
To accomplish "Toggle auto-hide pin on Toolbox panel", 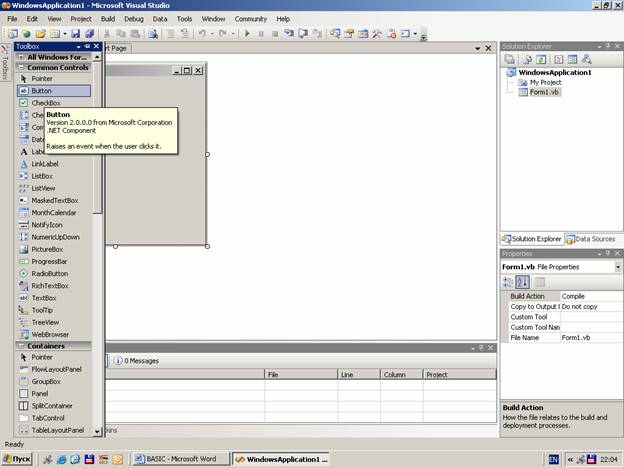I will [x=88, y=47].
